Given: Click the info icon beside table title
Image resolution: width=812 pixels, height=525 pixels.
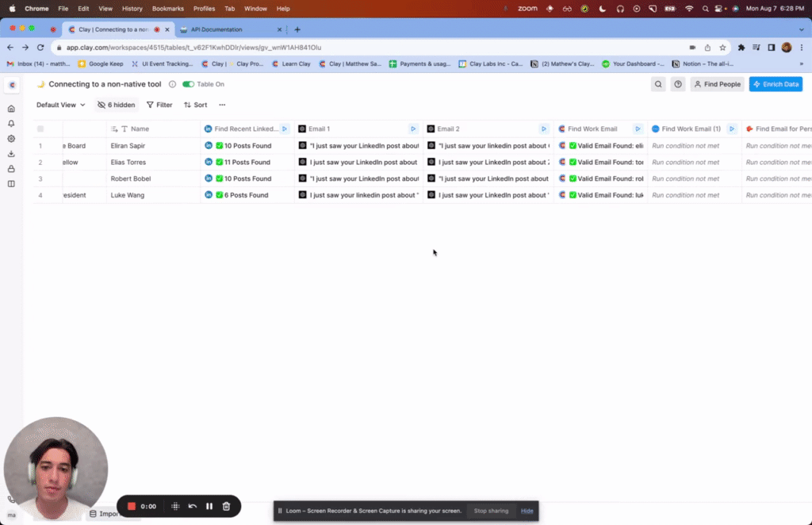Looking at the screenshot, I should click(x=172, y=84).
